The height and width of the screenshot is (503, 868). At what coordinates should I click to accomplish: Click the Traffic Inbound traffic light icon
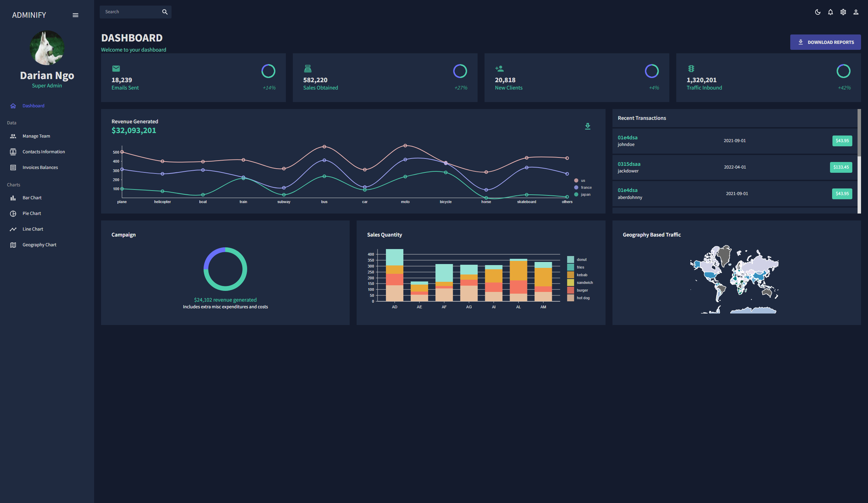coord(691,69)
